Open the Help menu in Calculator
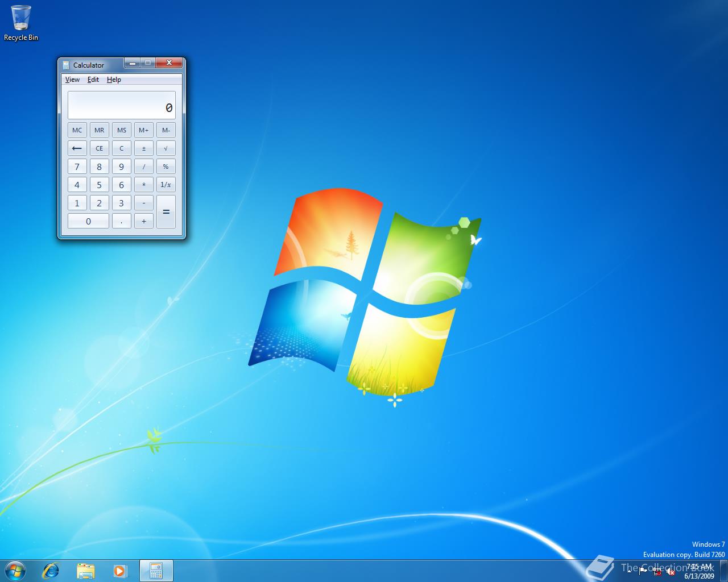This screenshot has width=728, height=582. [x=114, y=80]
